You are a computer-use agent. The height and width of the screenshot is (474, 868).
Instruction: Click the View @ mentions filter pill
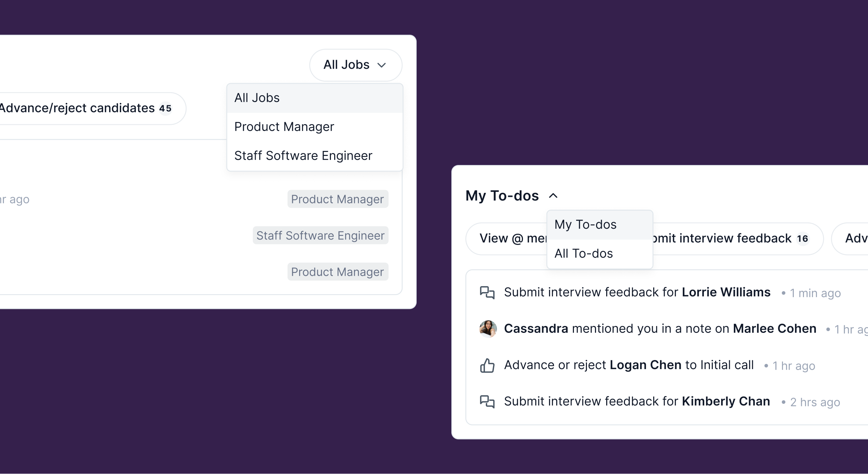pos(506,238)
